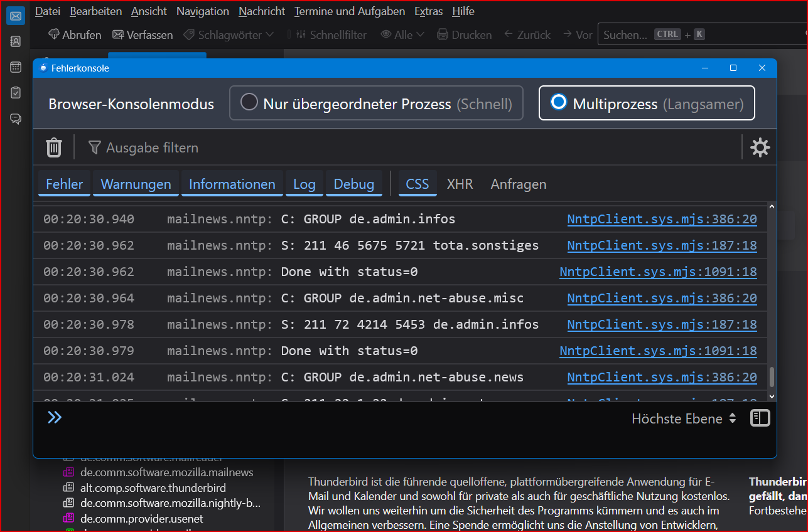Open the 'Extras' menu
This screenshot has height=532, width=808.
point(428,11)
